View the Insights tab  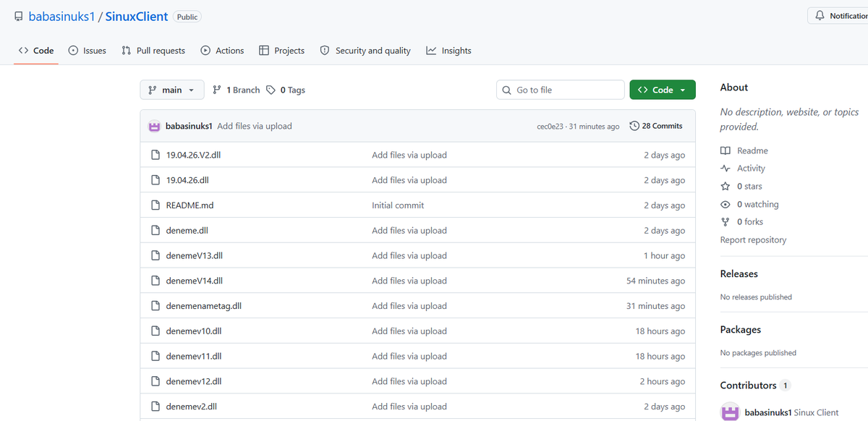(x=448, y=51)
